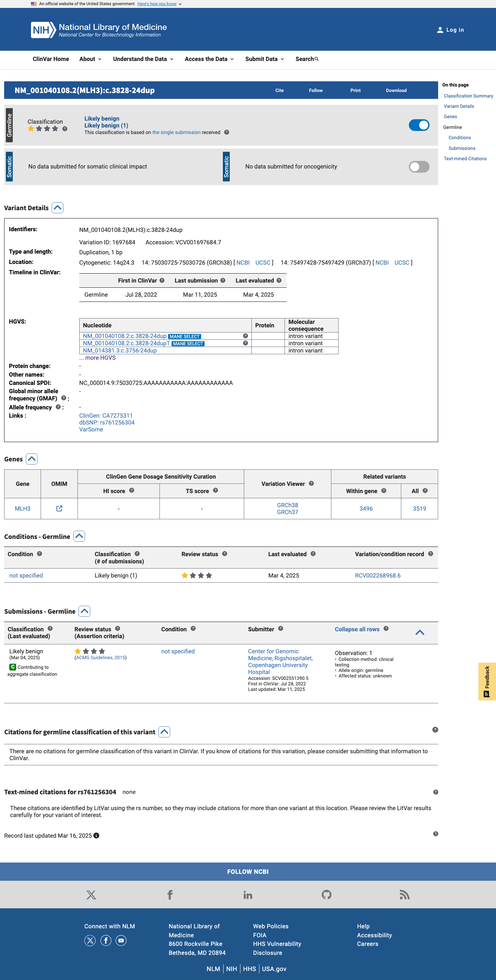Image resolution: width=496 pixels, height=980 pixels.
Task: Click help icon on NM_001040108.2:c.3828-24dupT row
Action: click(x=245, y=343)
